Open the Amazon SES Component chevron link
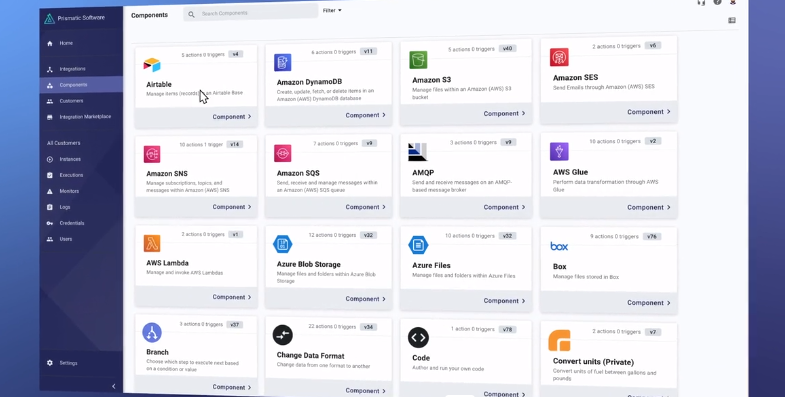The height and width of the screenshot is (397, 785). point(648,112)
